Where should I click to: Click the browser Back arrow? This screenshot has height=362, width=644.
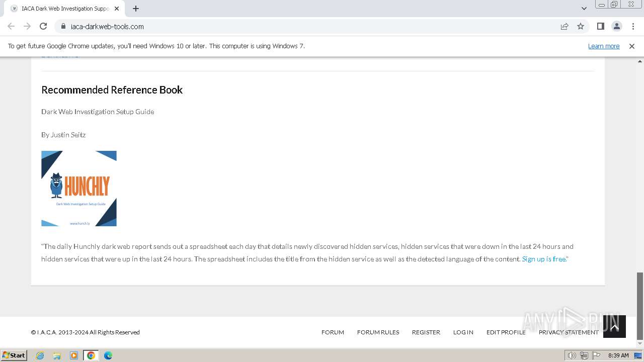(x=11, y=26)
